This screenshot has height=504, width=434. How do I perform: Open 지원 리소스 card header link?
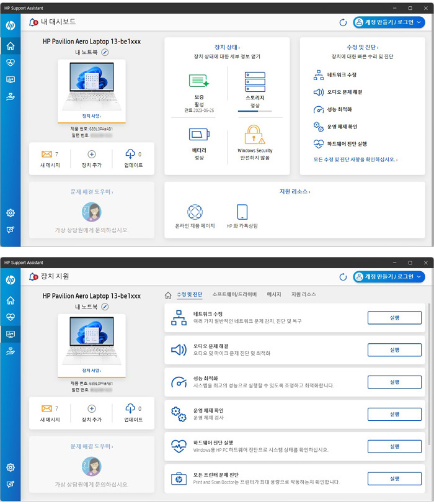[x=294, y=192]
